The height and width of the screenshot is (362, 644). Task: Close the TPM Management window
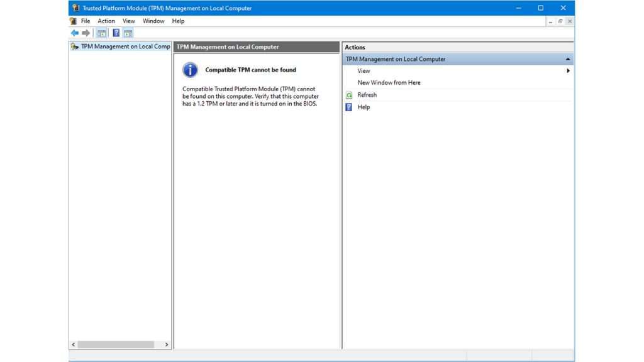coord(563,8)
